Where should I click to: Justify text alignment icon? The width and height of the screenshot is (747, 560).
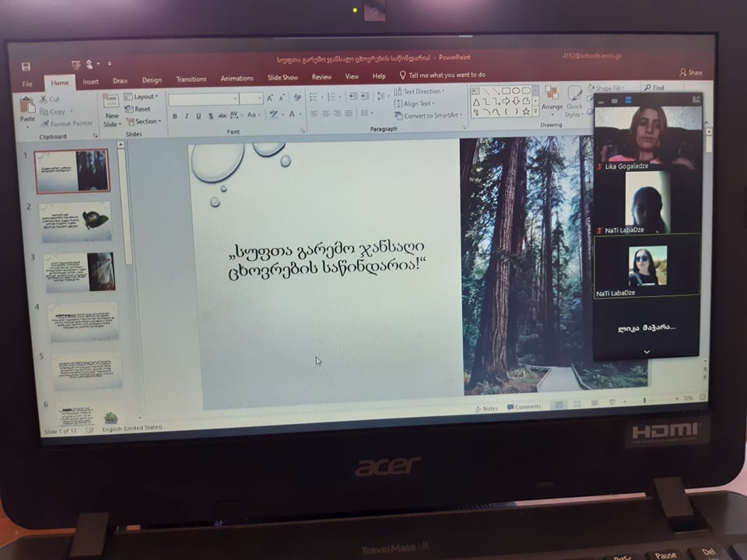coord(349,114)
